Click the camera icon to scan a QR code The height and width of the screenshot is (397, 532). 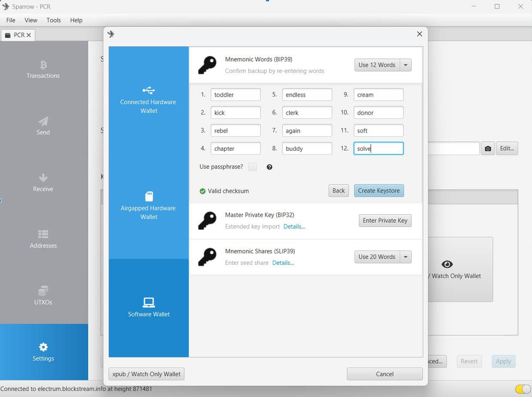pos(488,148)
